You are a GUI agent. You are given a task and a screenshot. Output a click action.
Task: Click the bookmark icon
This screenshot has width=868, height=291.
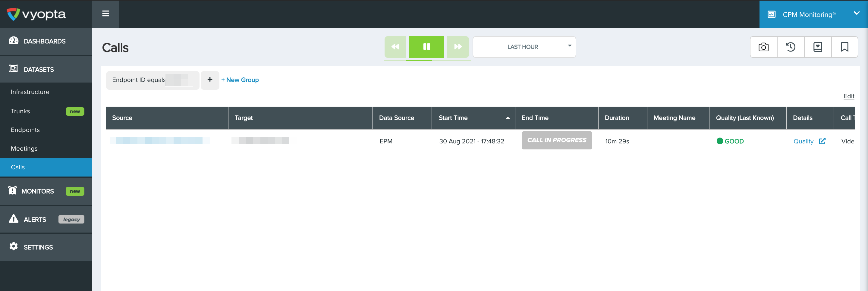click(x=844, y=47)
